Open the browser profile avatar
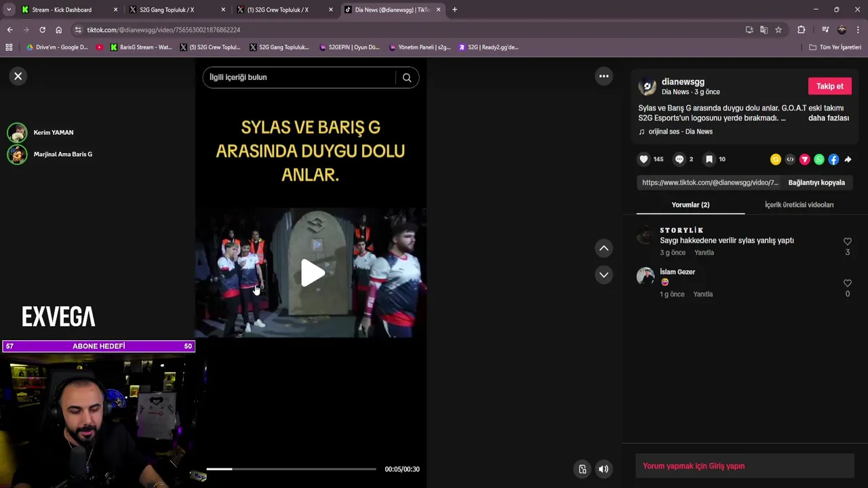This screenshot has width=868, height=488. [842, 30]
